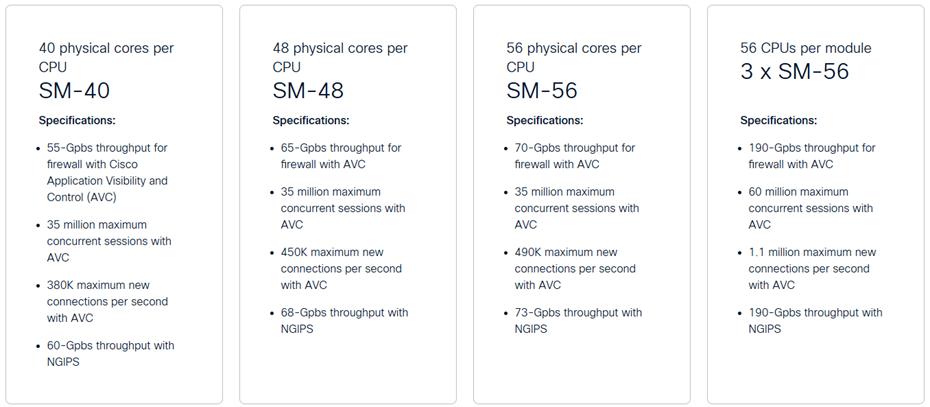The width and height of the screenshot is (930, 407).
Task: Click the 450K maximum new connections bullet
Action: pos(341,268)
